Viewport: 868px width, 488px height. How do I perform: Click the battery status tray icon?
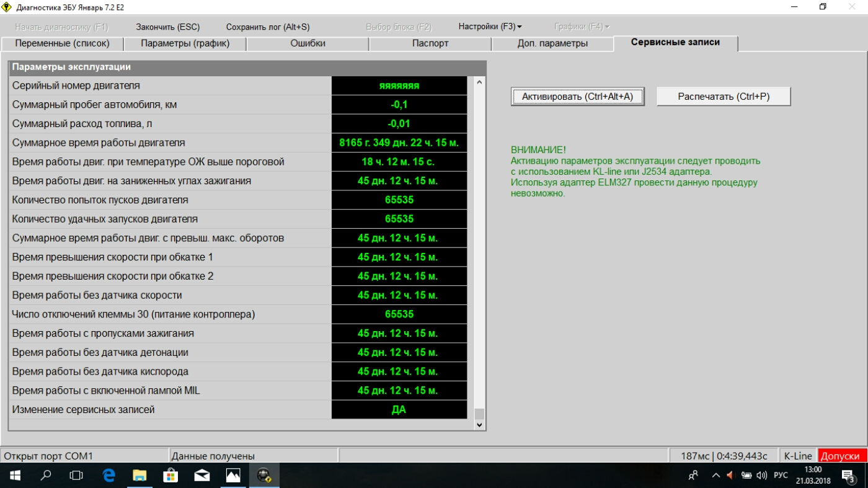pyautogui.click(x=746, y=476)
